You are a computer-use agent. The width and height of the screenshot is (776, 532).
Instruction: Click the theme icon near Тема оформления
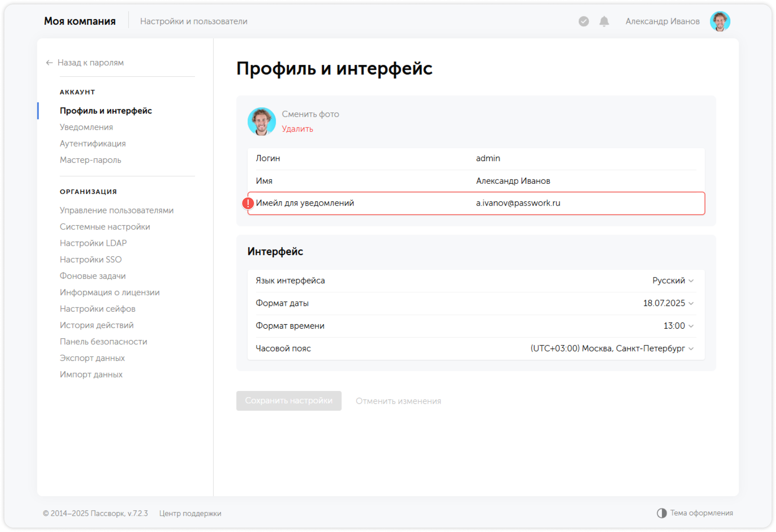[x=662, y=513]
